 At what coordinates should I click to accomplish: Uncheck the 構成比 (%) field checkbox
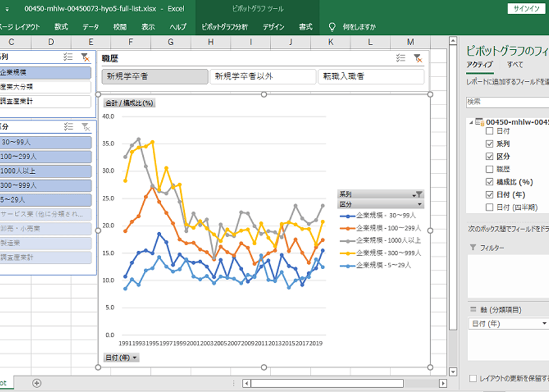click(x=490, y=182)
